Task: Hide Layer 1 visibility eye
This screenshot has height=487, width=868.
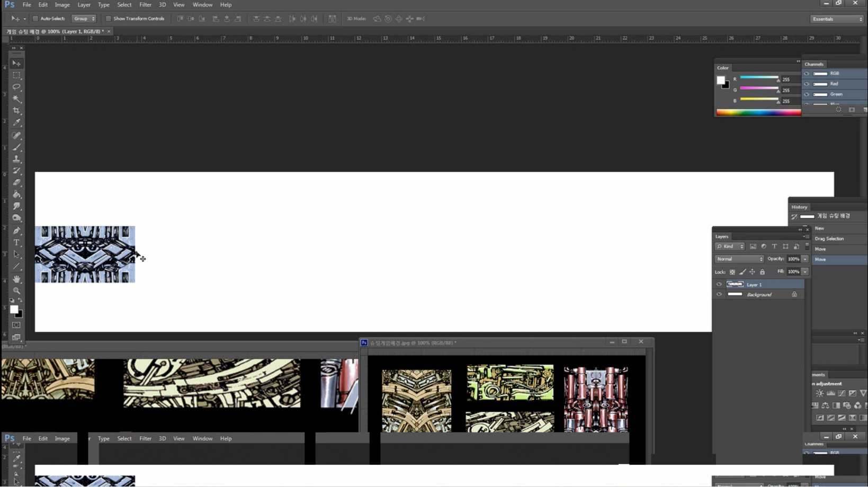Action: [x=719, y=284]
